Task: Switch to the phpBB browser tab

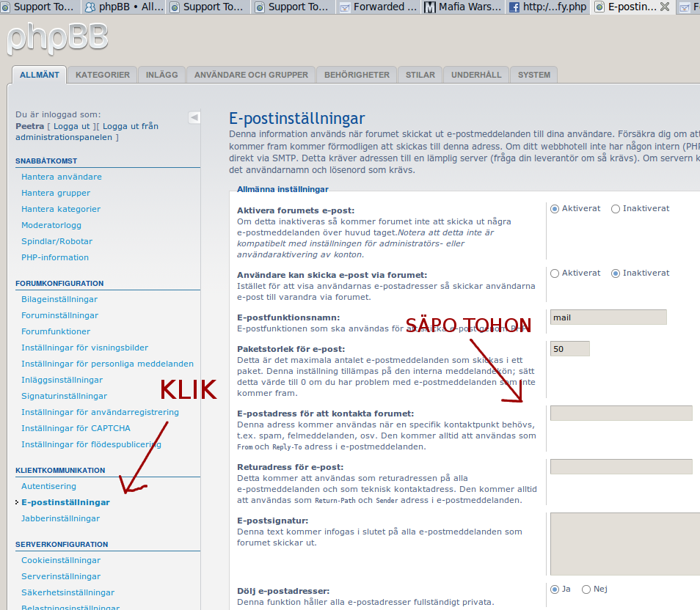Action: click(x=123, y=7)
